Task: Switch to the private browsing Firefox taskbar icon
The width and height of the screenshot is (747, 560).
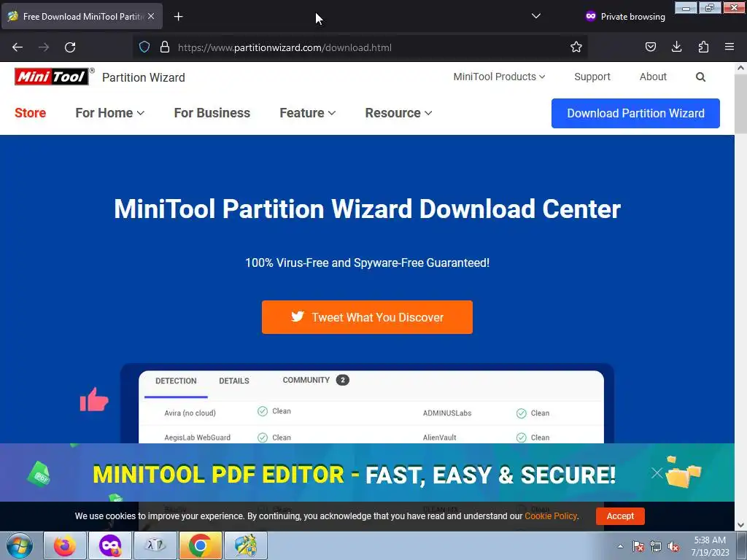Action: coord(110,545)
